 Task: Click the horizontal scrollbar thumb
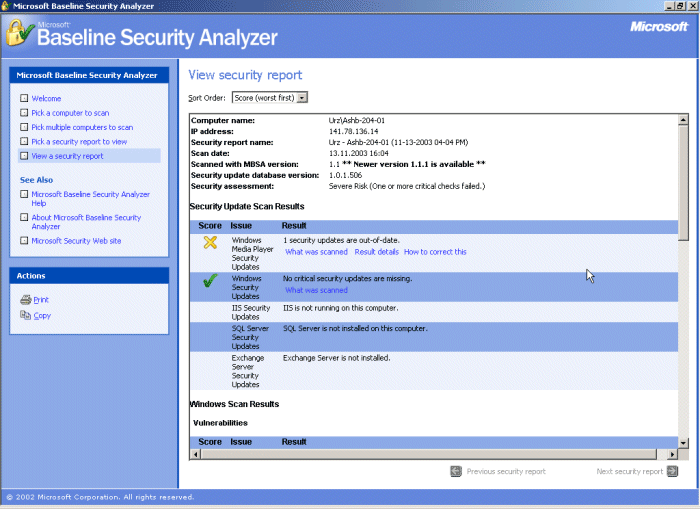429,454
